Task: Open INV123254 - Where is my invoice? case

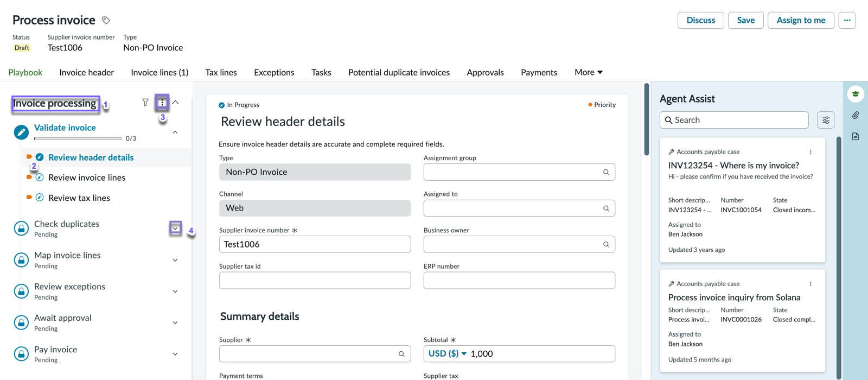Action: tap(733, 166)
